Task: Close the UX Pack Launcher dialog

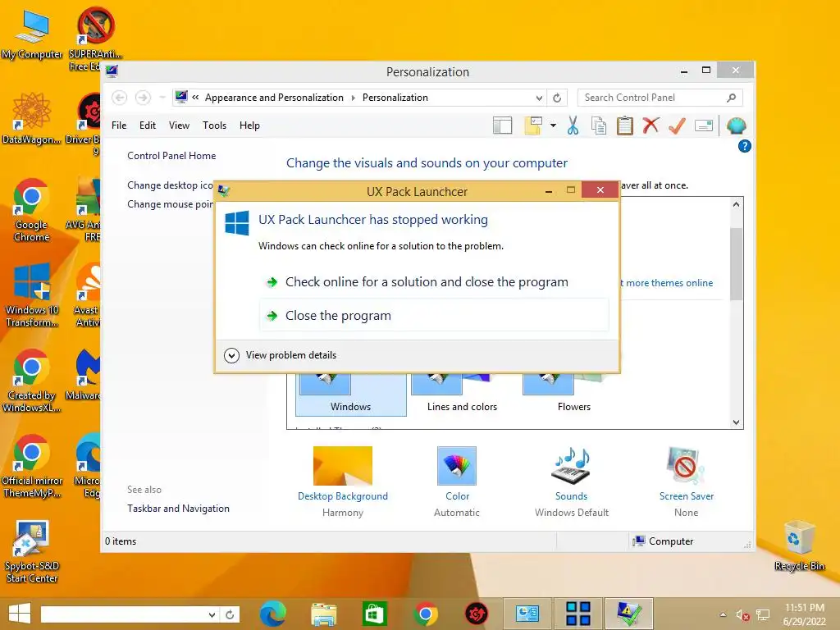Action: click(600, 190)
